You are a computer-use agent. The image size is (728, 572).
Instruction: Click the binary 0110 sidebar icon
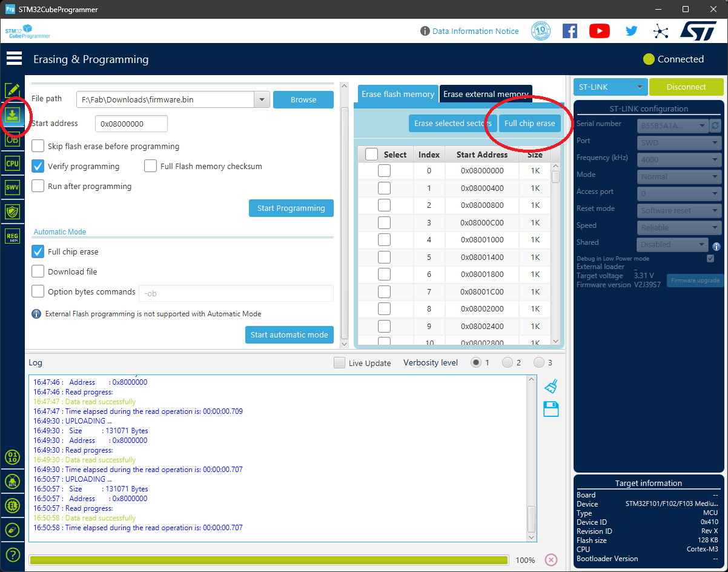(12, 457)
